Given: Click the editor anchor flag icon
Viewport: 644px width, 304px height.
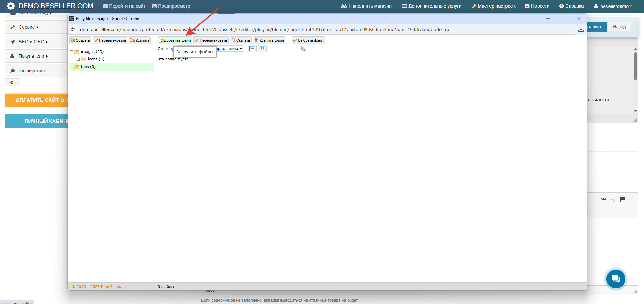Looking at the screenshot, I should coord(622,199).
